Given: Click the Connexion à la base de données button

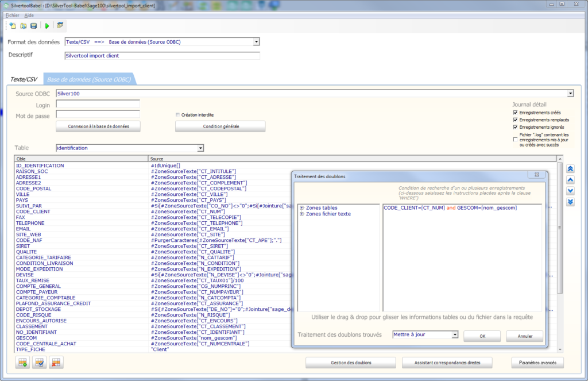Looking at the screenshot, I should click(98, 126).
